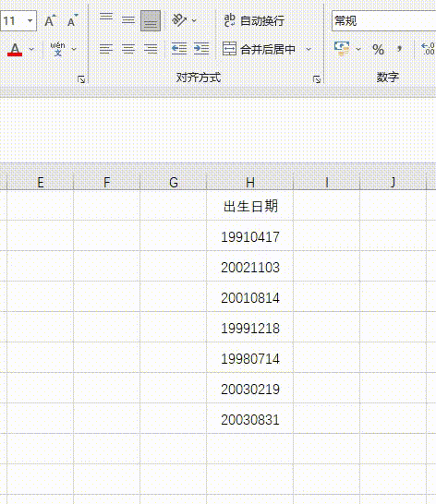Apply comma style thousands separator
This screenshot has height=504, width=436.
click(x=399, y=49)
